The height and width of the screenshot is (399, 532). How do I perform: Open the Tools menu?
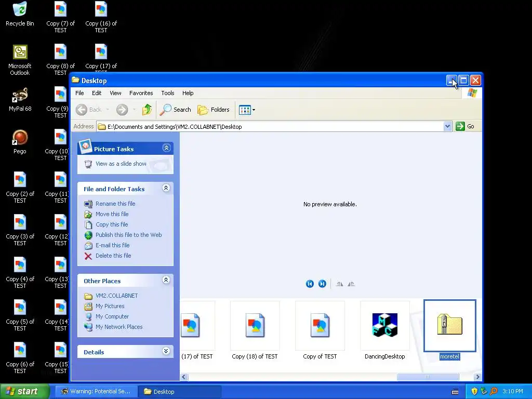pyautogui.click(x=168, y=93)
